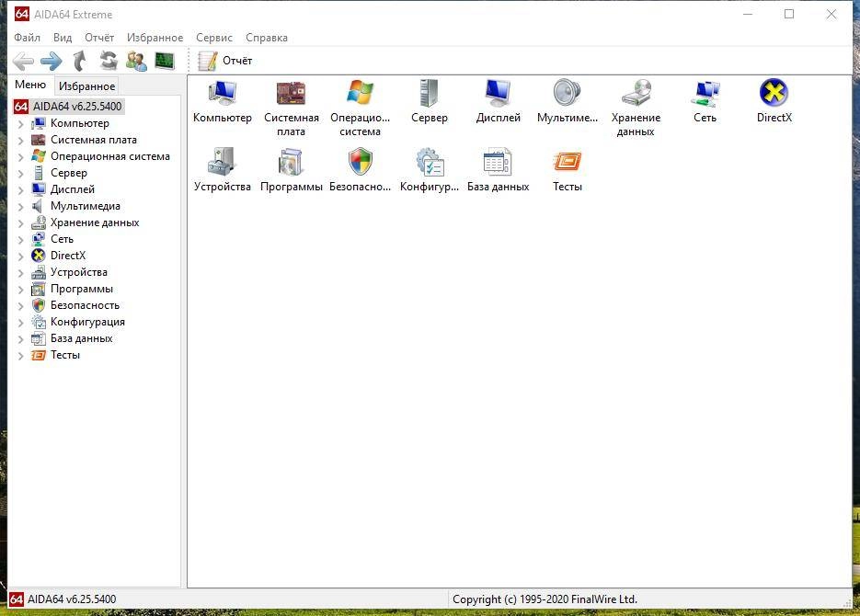
Task: Open the Справка menu
Action: coord(267,38)
